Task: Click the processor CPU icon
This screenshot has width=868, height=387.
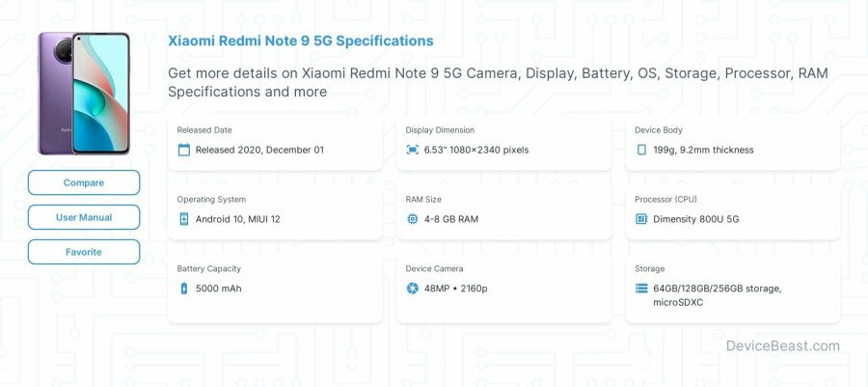Action: [x=641, y=219]
